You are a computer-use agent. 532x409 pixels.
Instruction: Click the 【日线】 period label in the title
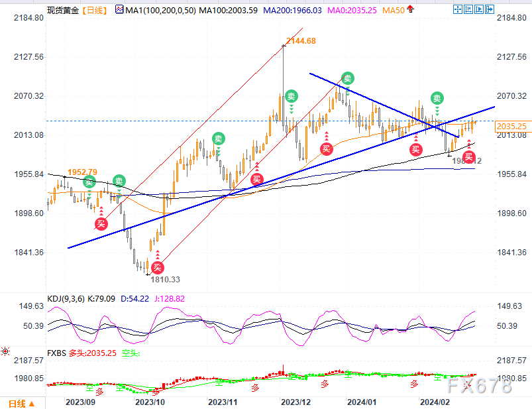click(95, 10)
